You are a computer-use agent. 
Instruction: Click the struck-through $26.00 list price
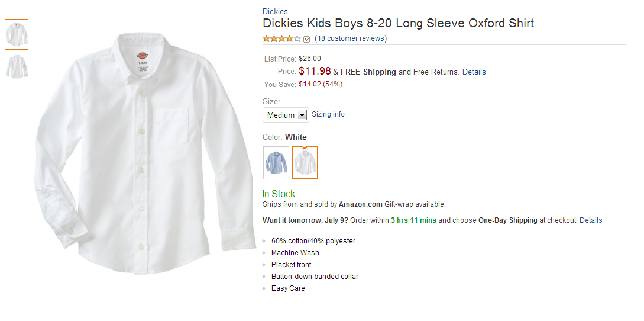310,59
